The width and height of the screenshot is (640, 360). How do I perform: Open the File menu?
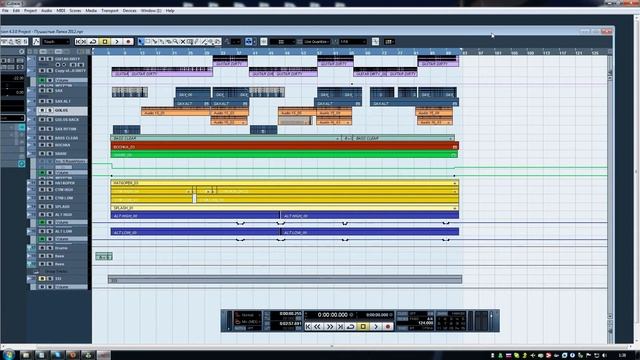coord(5,11)
